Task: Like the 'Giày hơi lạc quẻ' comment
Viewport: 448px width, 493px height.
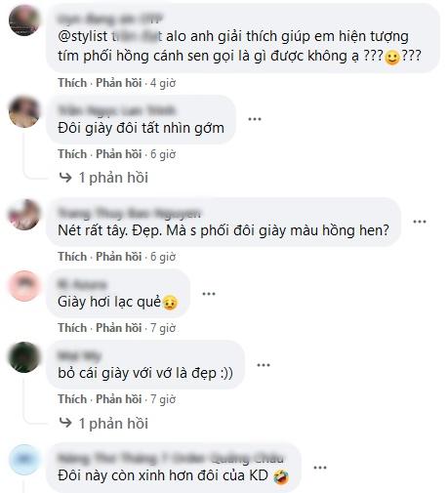Action: click(72, 328)
